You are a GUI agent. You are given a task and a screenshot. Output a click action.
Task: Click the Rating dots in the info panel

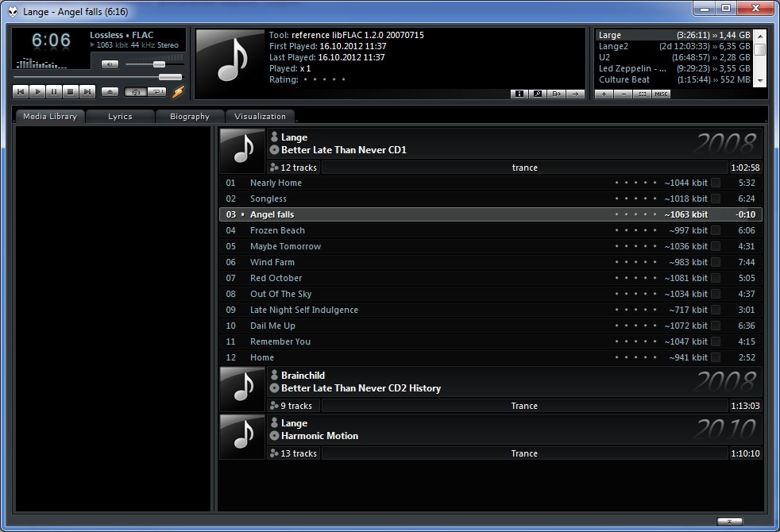click(x=324, y=79)
